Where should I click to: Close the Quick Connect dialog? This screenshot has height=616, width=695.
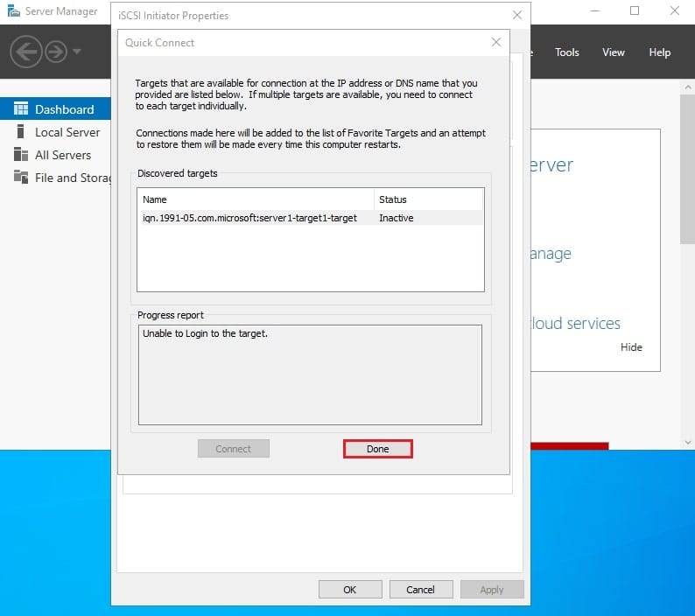point(496,42)
